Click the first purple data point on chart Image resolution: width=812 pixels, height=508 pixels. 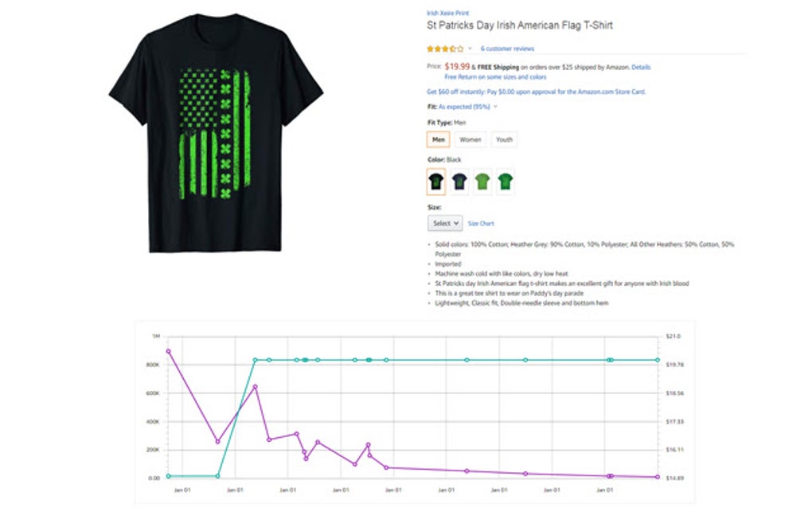[168, 351]
